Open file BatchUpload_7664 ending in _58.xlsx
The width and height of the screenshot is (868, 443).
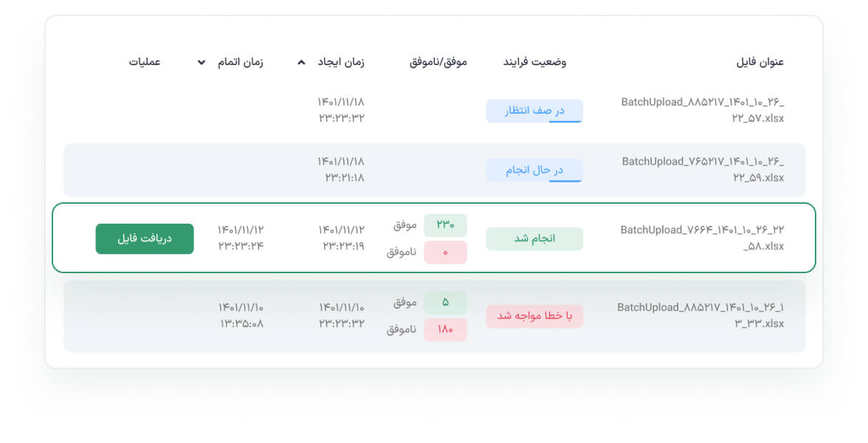(x=702, y=238)
